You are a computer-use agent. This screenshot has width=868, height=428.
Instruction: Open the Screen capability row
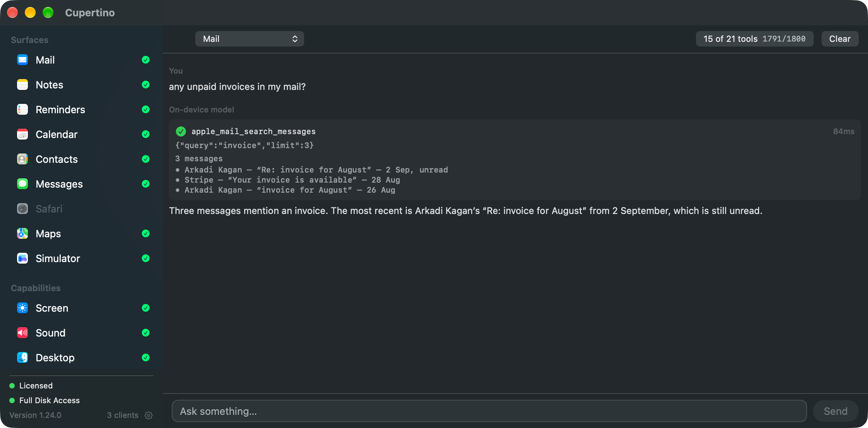click(81, 308)
